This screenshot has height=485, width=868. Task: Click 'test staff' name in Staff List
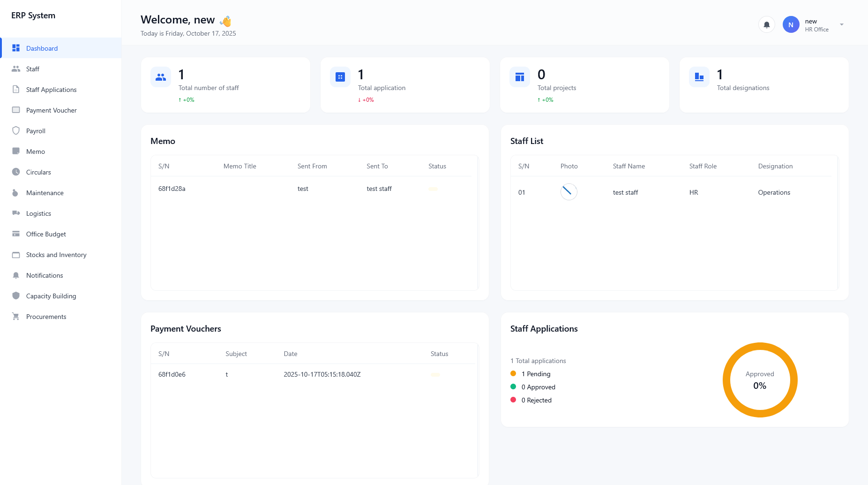[x=625, y=192]
